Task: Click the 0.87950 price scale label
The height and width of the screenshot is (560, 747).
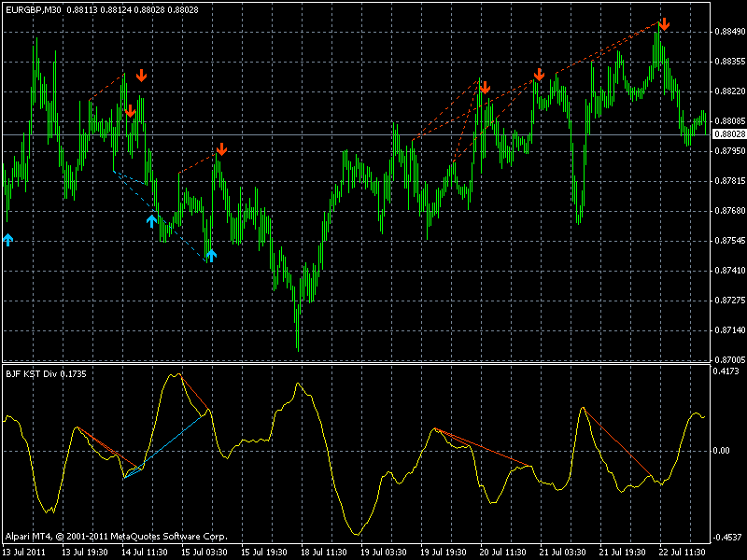Action: [x=730, y=151]
